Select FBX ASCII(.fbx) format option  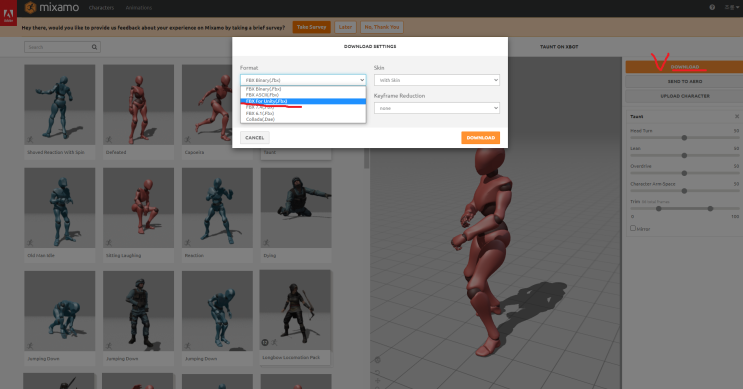(303, 95)
